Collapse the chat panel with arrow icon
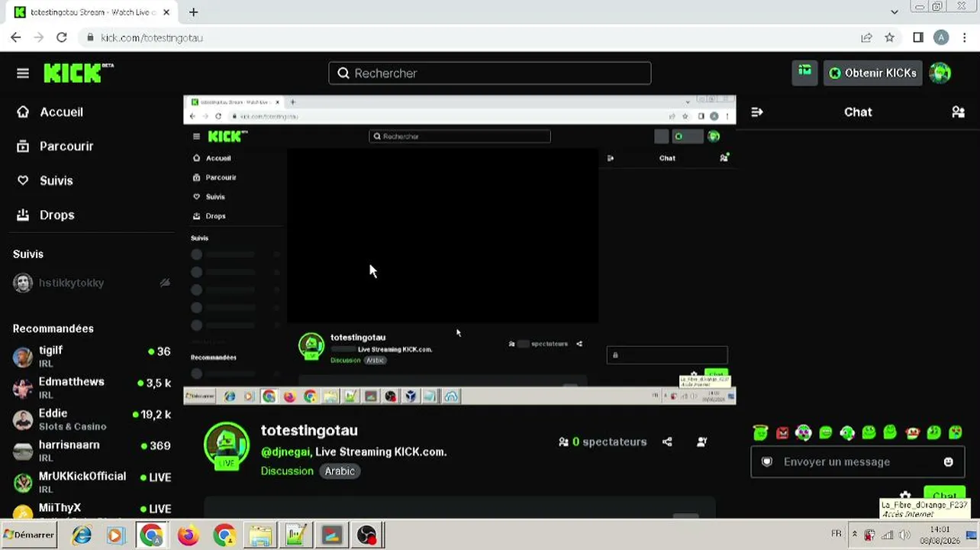 [x=757, y=112]
